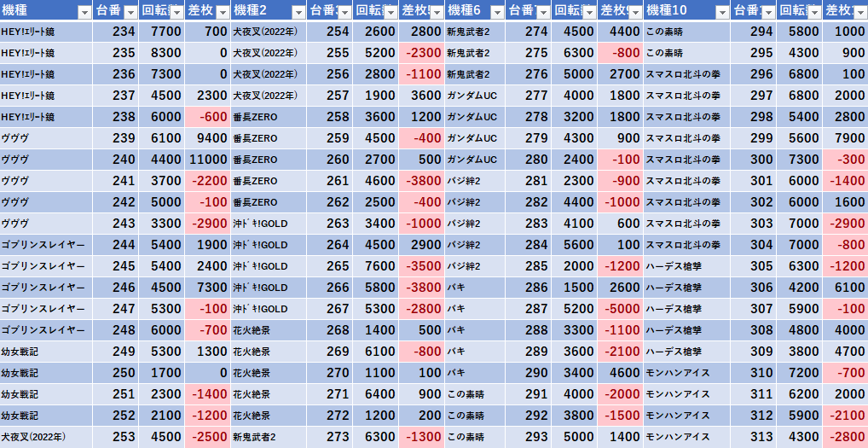
Task: Open 差枚 filter arrow left of 機種6
Action: (437, 12)
